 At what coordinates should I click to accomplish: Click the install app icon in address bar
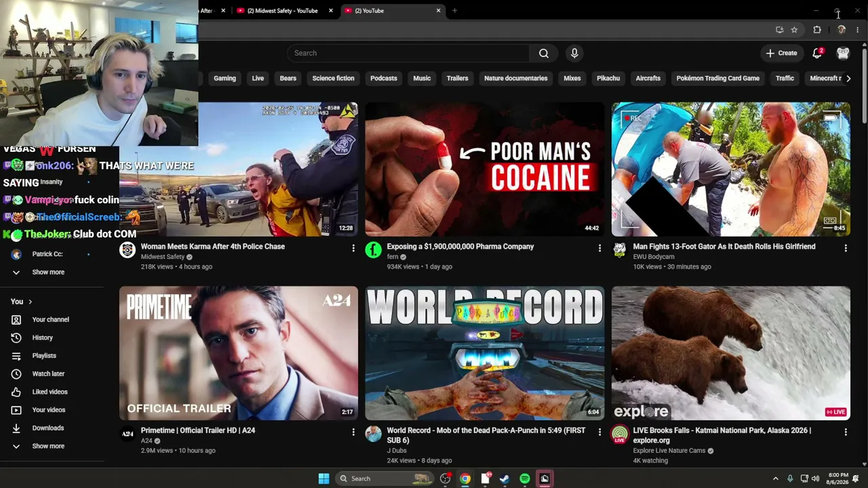pos(780,30)
